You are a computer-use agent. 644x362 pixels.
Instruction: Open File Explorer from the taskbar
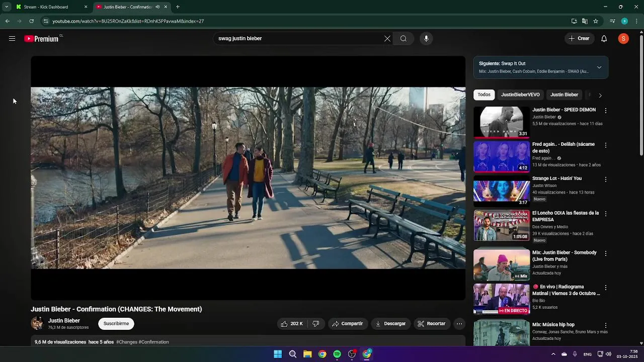(307, 354)
